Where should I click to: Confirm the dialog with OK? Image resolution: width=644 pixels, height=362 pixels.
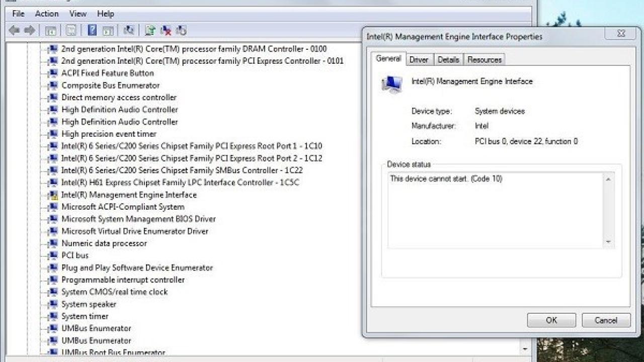click(551, 320)
